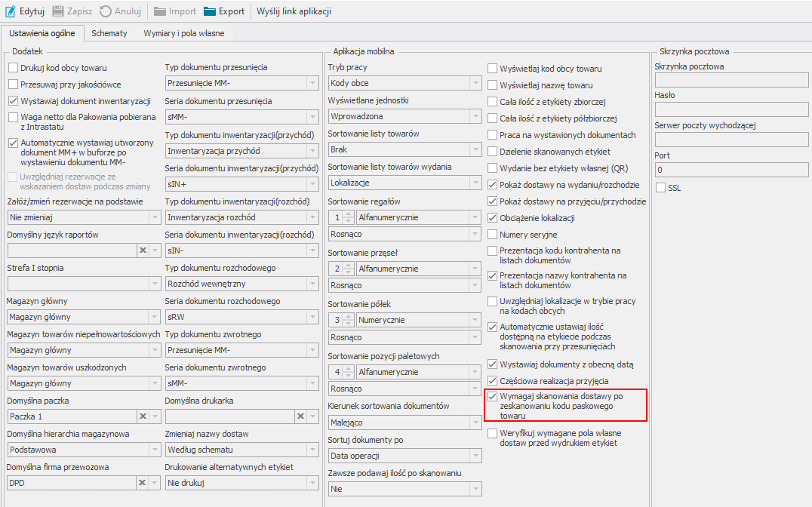This screenshot has width=812, height=507.
Task: Check the SSL checkbox
Action: tap(661, 188)
